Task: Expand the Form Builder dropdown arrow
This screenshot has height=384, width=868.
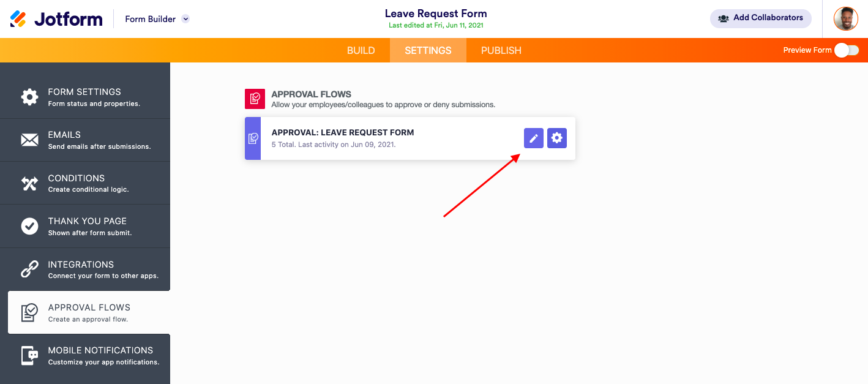Action: point(185,19)
